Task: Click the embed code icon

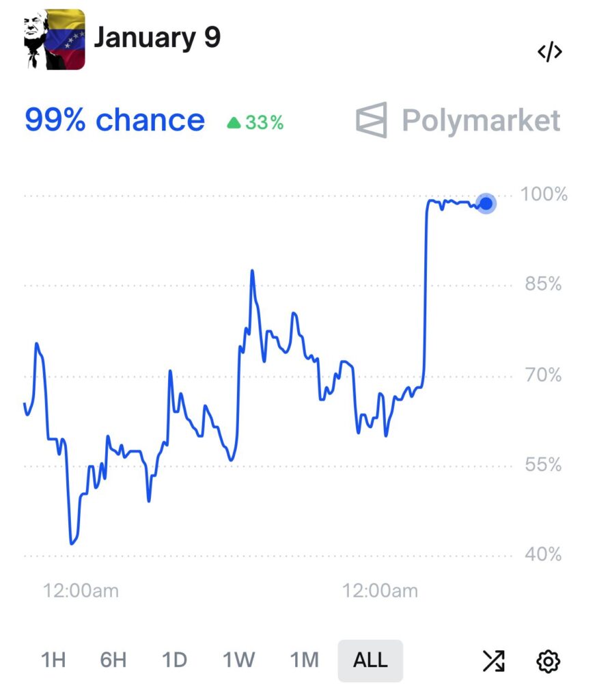Action: click(x=549, y=52)
